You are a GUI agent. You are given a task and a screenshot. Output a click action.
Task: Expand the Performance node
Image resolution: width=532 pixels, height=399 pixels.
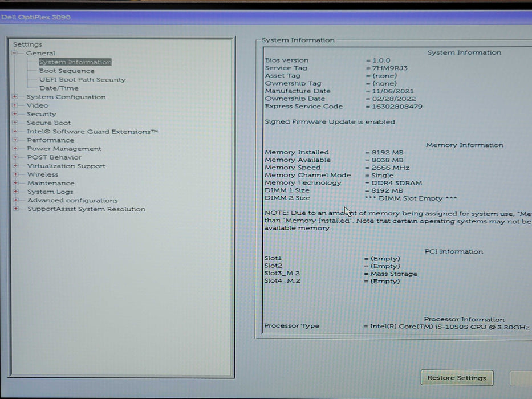(15, 140)
